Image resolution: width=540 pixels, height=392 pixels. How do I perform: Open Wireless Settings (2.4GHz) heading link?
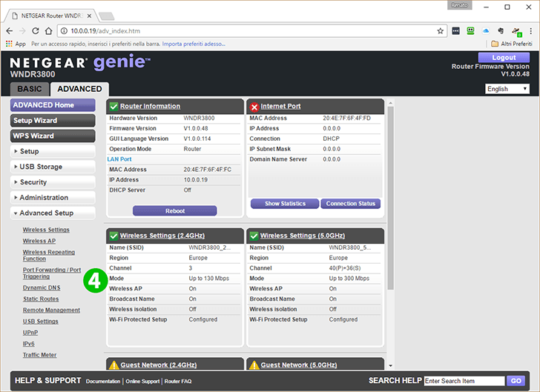click(x=162, y=236)
